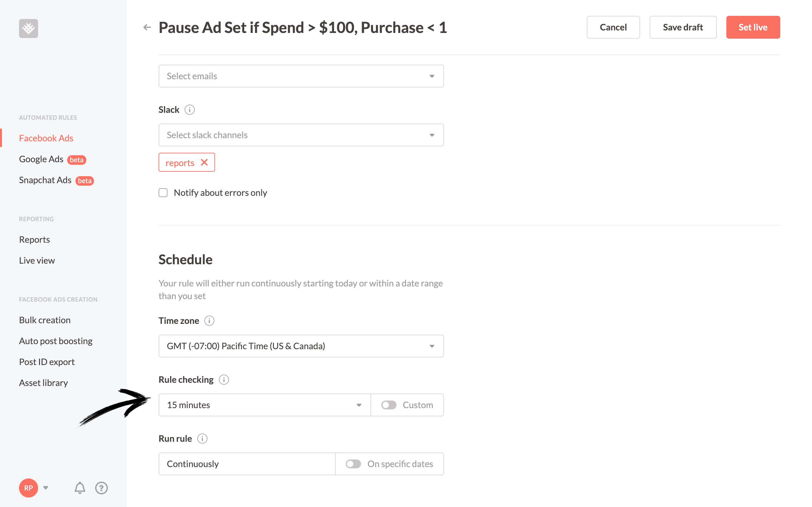Toggle the Custom rule checking switch
The height and width of the screenshot is (507, 812).
pos(388,405)
